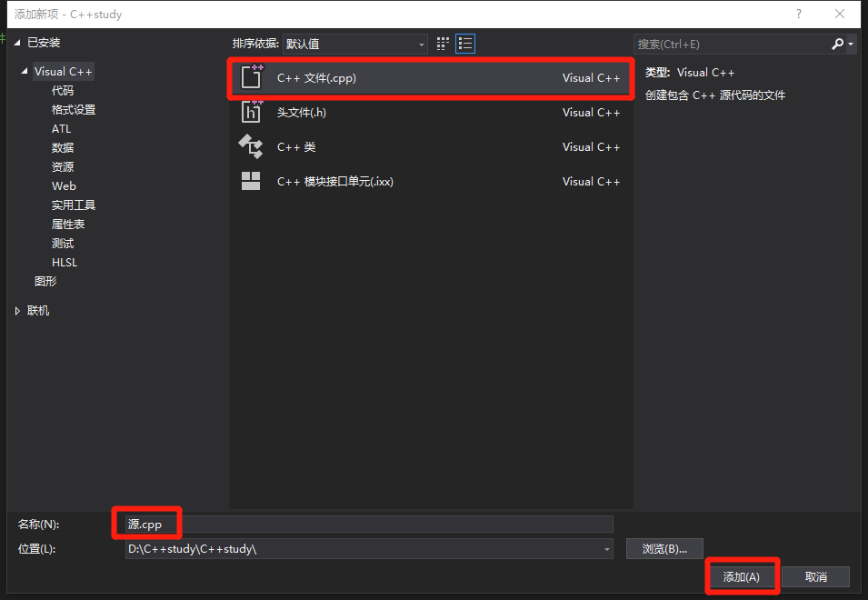This screenshot has width=868, height=600.
Task: Select the 测试 category
Action: [63, 244]
